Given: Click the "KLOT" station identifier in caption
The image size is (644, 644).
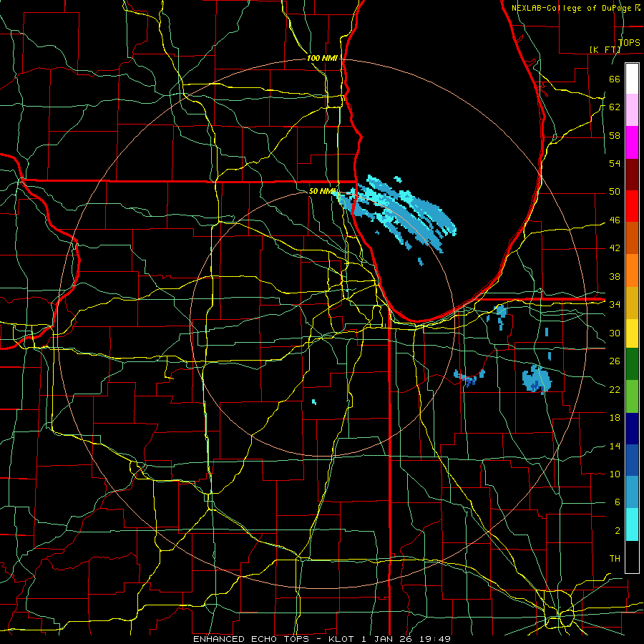Looking at the screenshot, I should pos(343,639).
